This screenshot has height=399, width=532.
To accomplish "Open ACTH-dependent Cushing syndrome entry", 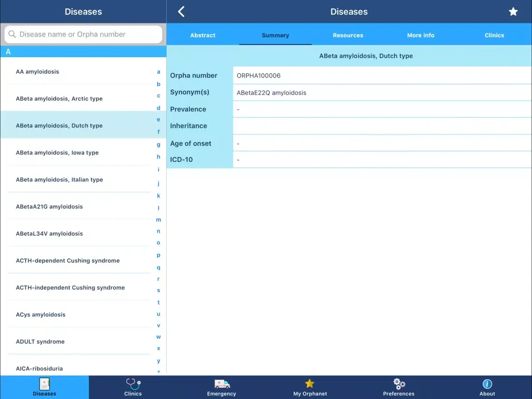I will click(x=67, y=260).
